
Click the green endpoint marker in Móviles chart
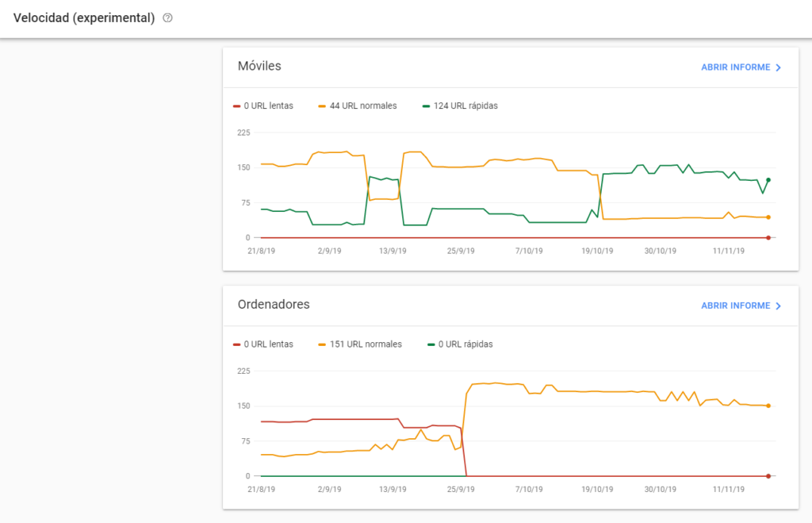768,180
